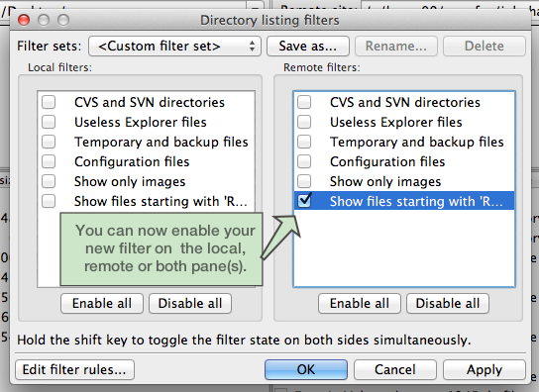
Task: Check local Useless Explorer files filter
Action: pyautogui.click(x=49, y=122)
